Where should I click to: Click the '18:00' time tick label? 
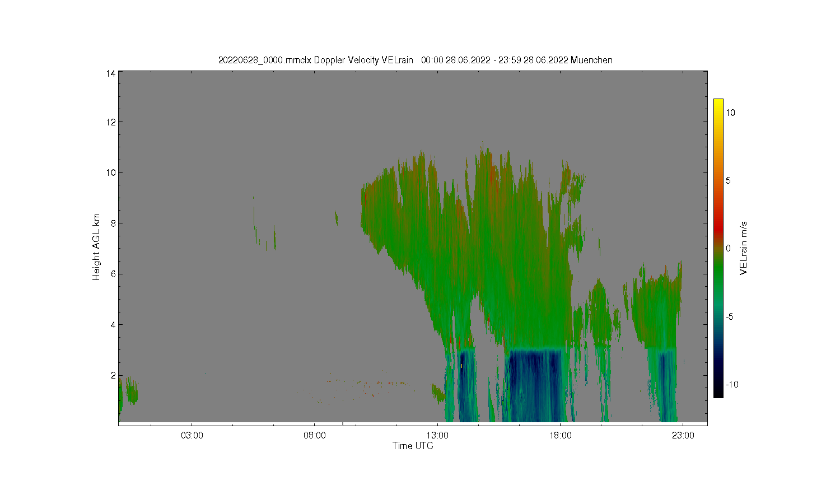(560, 436)
